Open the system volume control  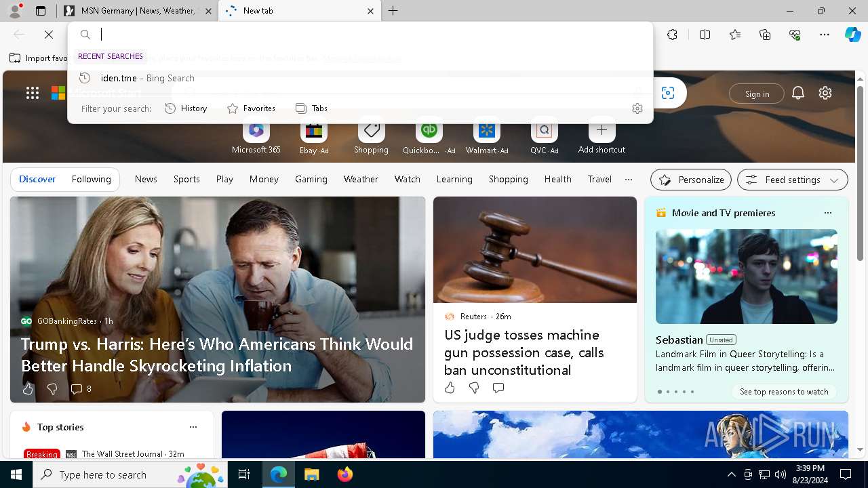click(x=781, y=474)
